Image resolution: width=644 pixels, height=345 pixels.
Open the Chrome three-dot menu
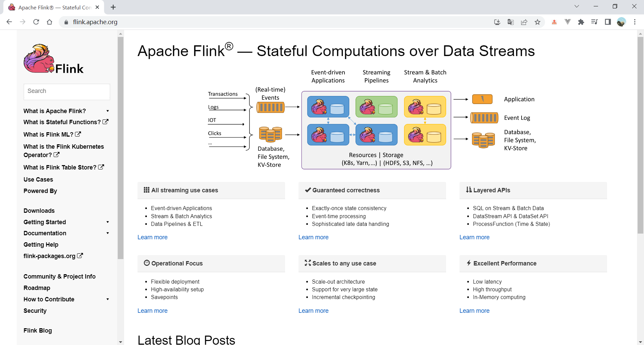635,22
